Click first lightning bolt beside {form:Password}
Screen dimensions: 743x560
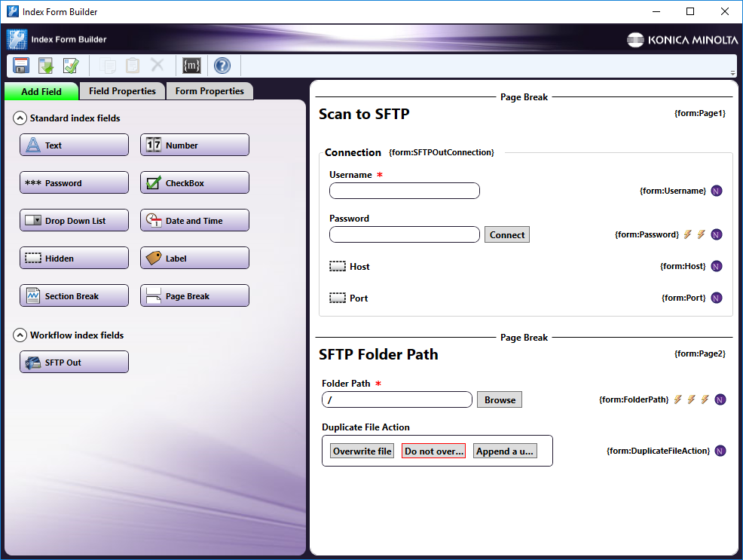[x=687, y=234]
